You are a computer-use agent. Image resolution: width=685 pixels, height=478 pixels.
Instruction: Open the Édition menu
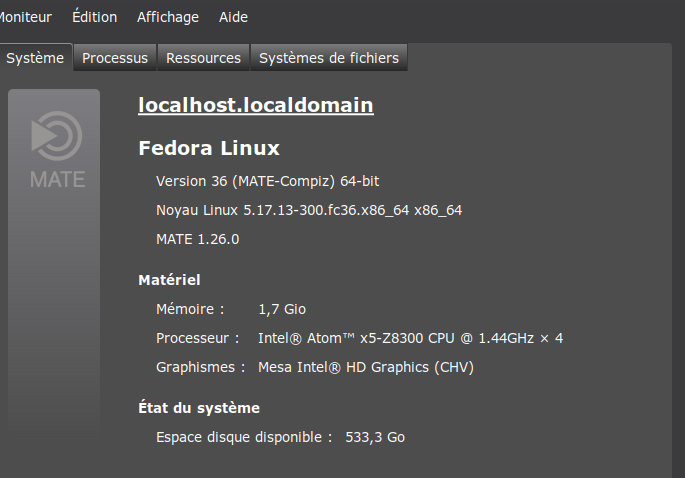click(x=94, y=17)
